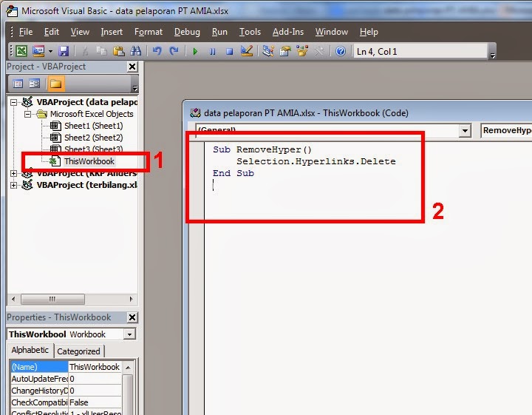Click Project panel scrollbar left arrow
This screenshot has height=415, width=532.
pyautogui.click(x=13, y=299)
